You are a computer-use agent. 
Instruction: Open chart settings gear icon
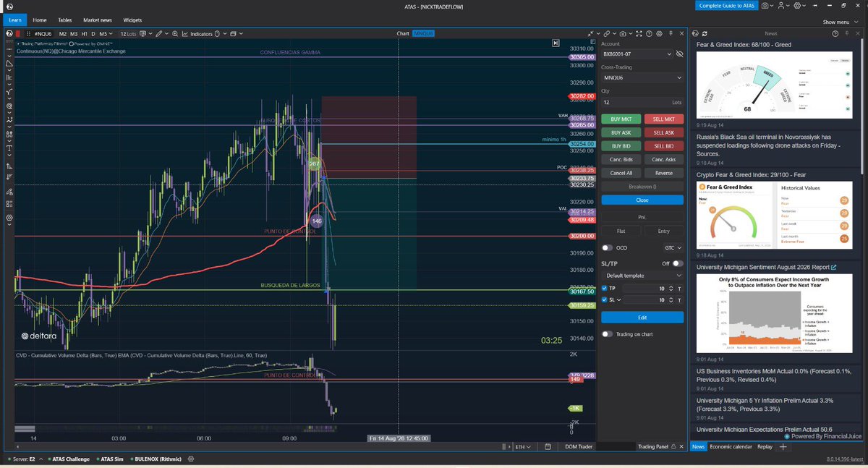(x=659, y=34)
